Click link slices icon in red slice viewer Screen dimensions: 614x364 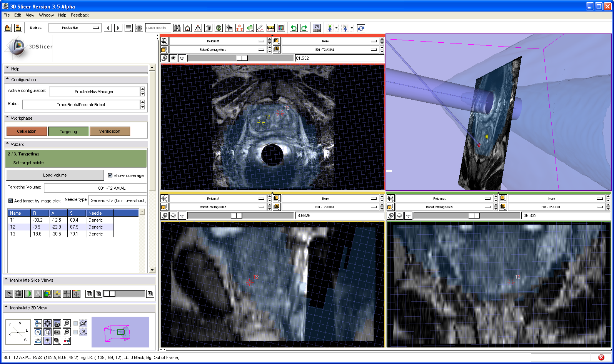click(164, 58)
